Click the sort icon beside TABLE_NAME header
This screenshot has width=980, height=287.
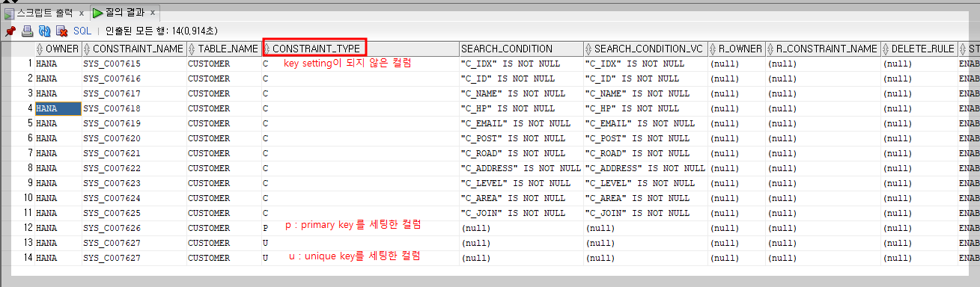tap(192, 49)
